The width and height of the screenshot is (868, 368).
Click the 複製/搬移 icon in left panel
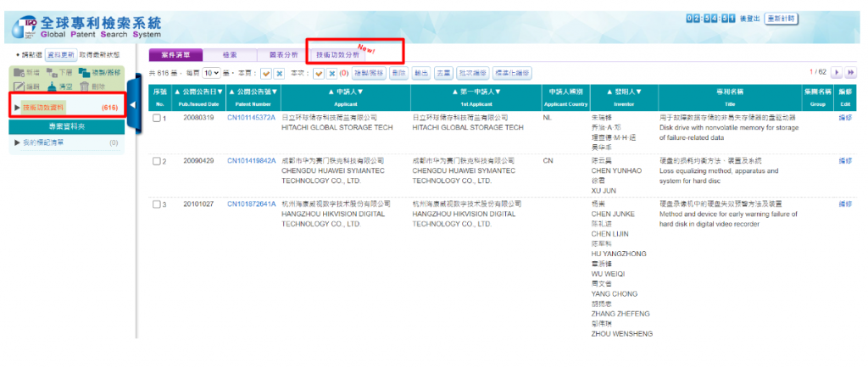click(x=84, y=72)
